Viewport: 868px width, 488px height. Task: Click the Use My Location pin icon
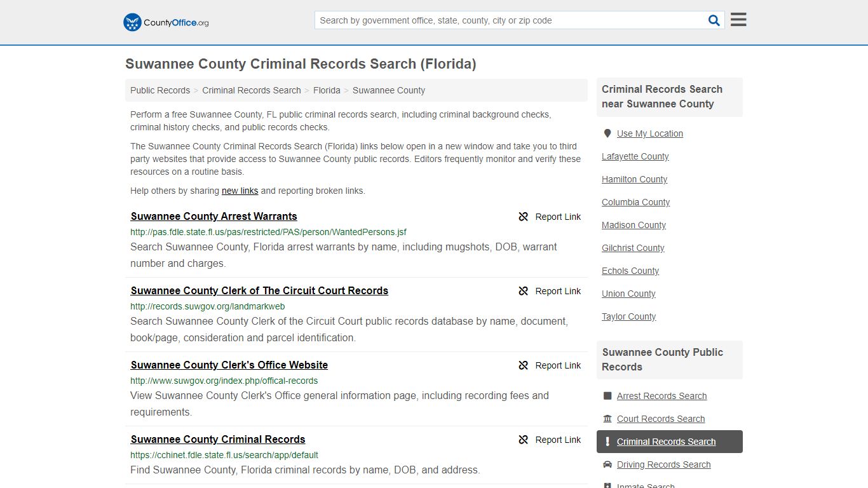point(607,133)
